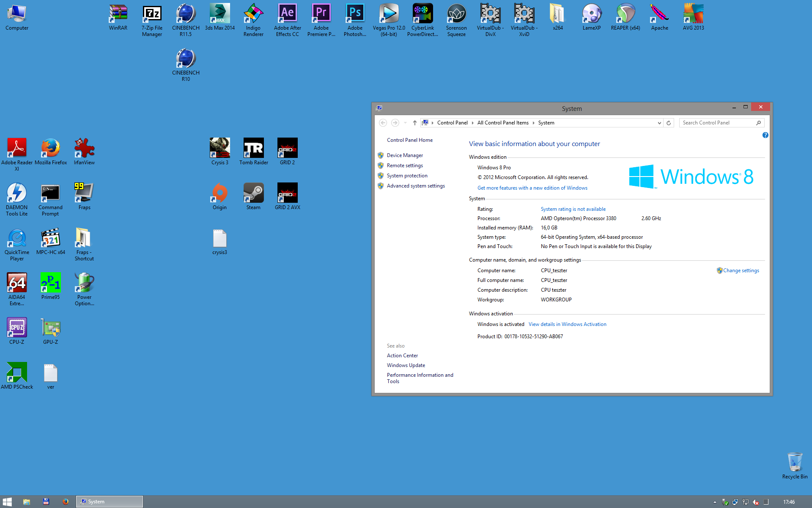Click All Control Panel Items breadcrumb
Image resolution: width=812 pixels, height=508 pixels.
503,123
